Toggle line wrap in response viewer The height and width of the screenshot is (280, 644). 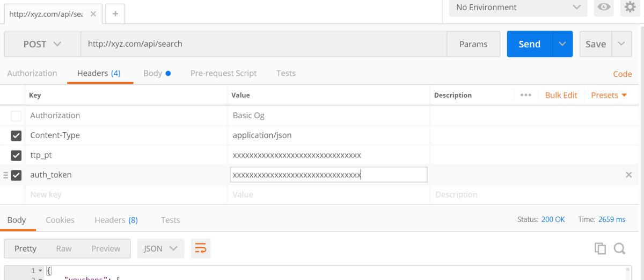pyautogui.click(x=201, y=248)
